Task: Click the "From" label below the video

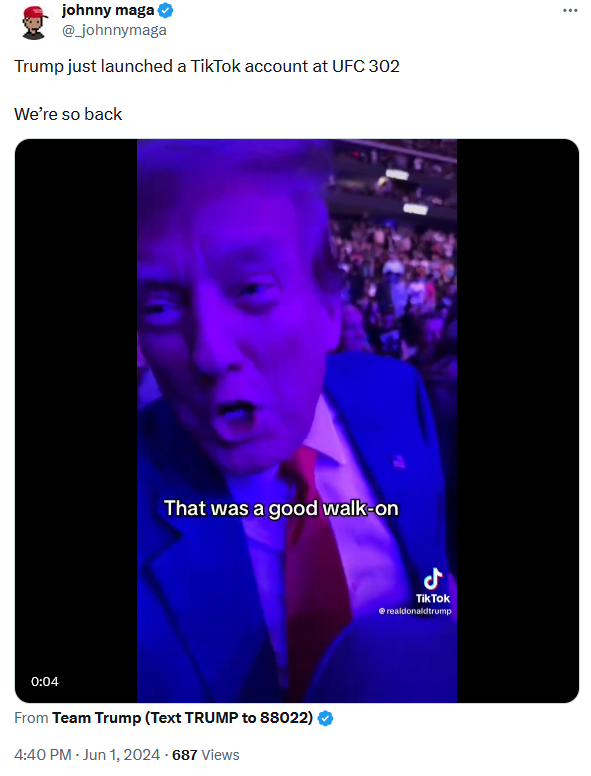Action: pyautogui.click(x=31, y=718)
